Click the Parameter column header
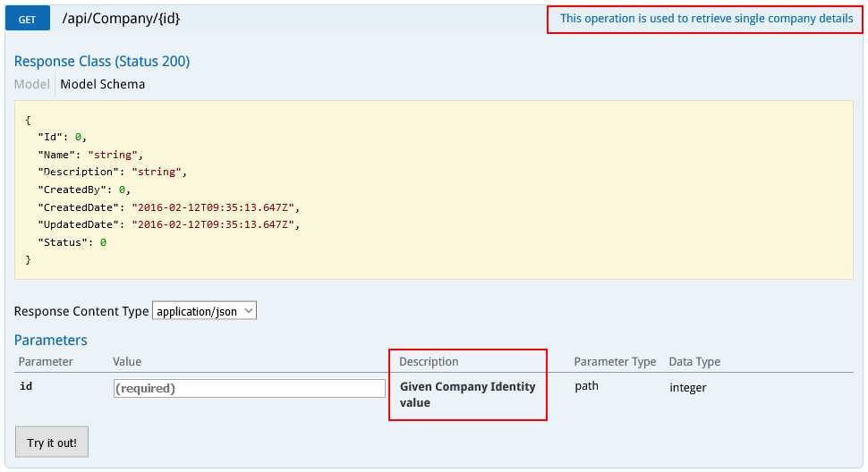Image resolution: width=868 pixels, height=472 pixels. tap(46, 361)
